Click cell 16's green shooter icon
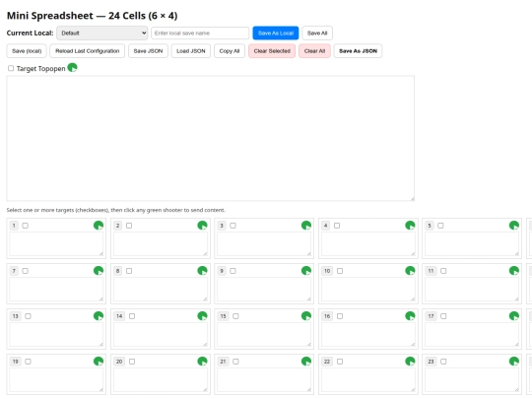This screenshot has width=532, height=399. point(410,316)
